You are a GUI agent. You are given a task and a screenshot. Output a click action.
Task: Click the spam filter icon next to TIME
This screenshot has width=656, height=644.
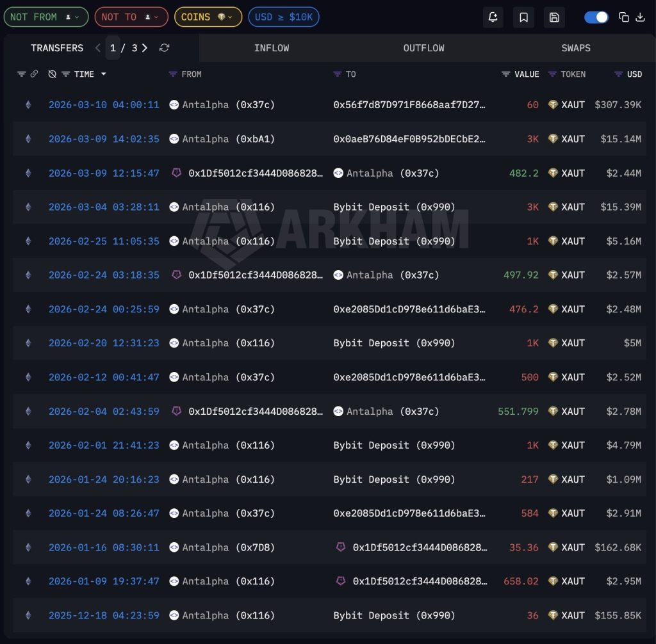[52, 74]
